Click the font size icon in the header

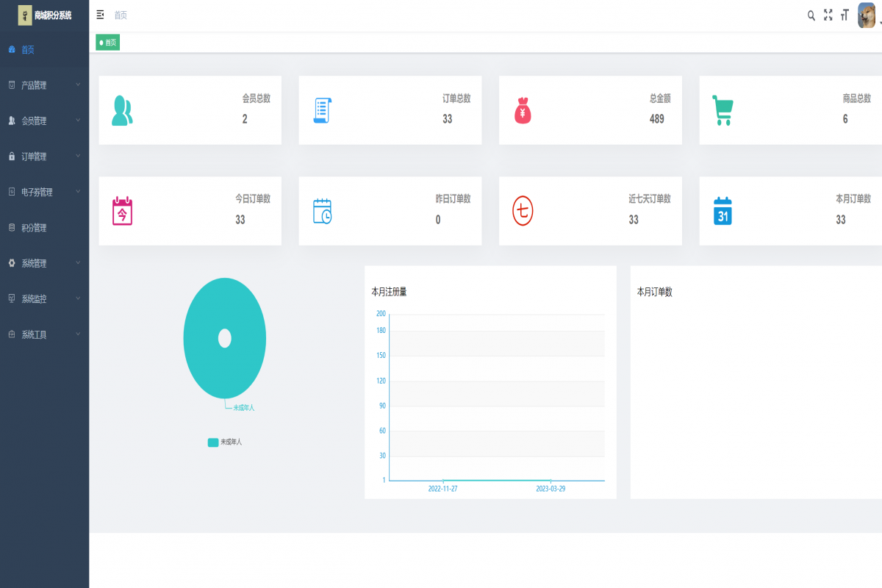point(845,15)
